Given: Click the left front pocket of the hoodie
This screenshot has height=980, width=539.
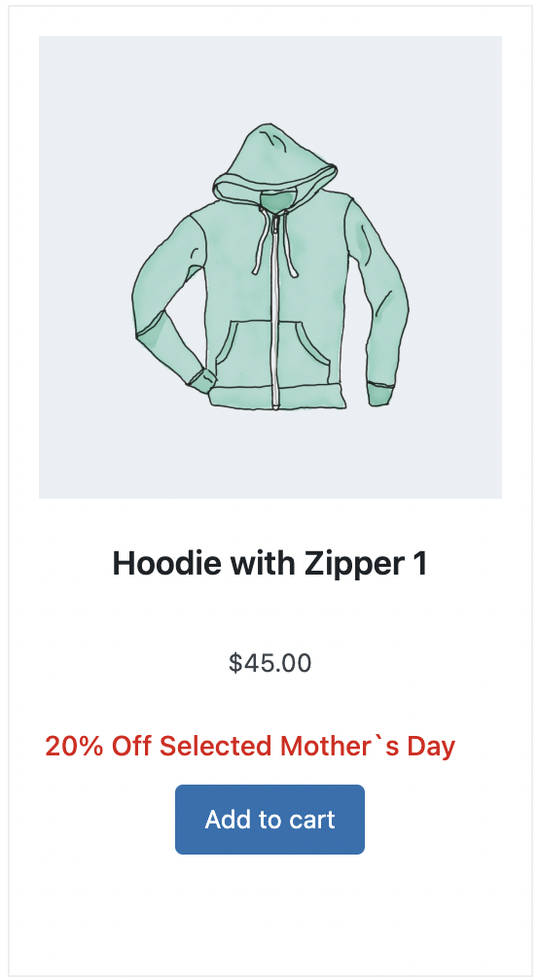Looking at the screenshot, I should [x=244, y=351].
